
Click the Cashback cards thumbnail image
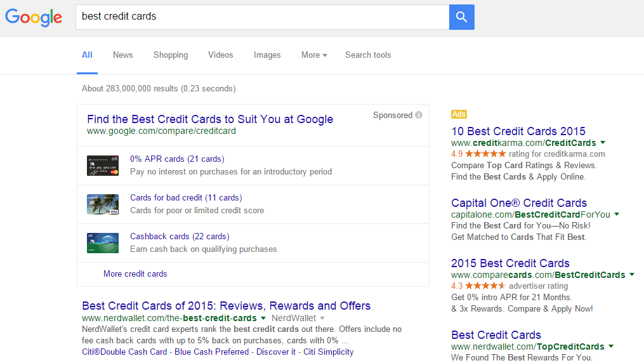[x=103, y=243]
